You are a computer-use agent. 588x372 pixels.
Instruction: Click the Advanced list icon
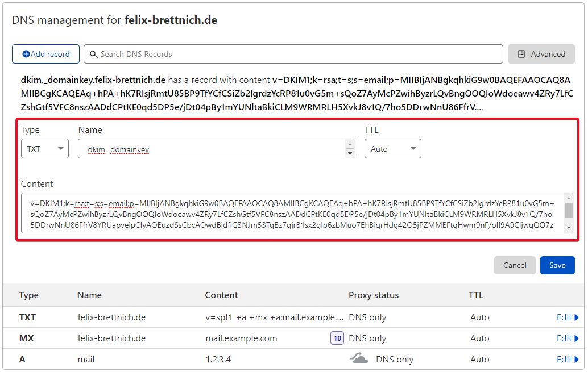[521, 55]
